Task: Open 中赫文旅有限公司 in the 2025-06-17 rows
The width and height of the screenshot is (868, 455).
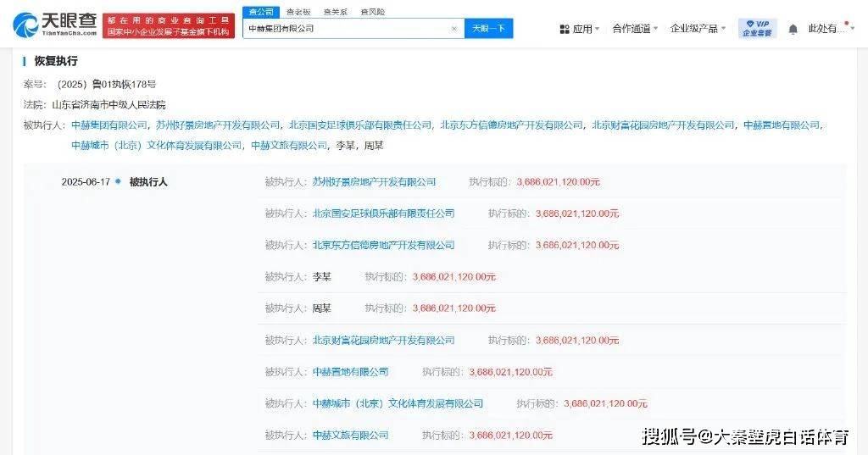Action: 350,435
